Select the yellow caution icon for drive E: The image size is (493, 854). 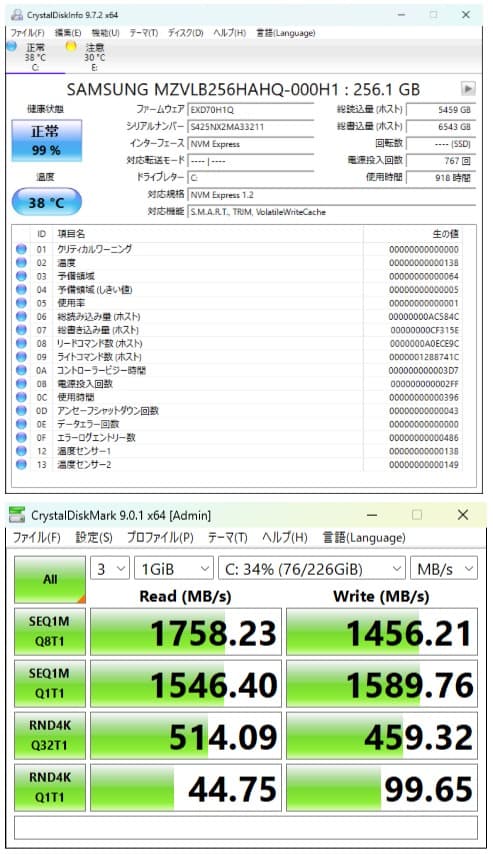71,46
